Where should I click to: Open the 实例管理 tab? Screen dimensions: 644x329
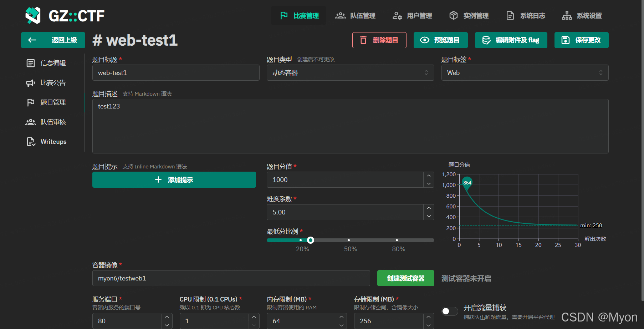469,16
